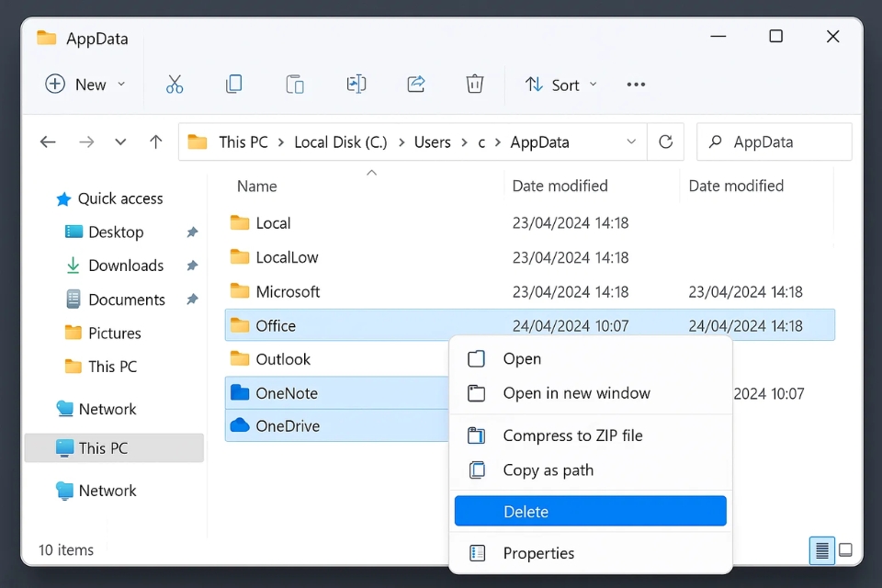Open more toolbar options with the ellipsis
This screenshot has height=588, width=882.
coord(636,84)
